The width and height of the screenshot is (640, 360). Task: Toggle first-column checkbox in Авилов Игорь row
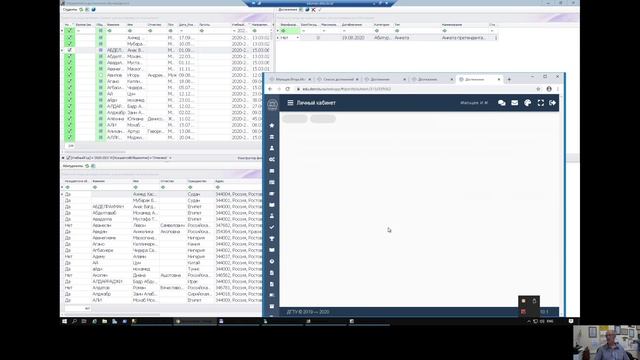click(x=69, y=75)
